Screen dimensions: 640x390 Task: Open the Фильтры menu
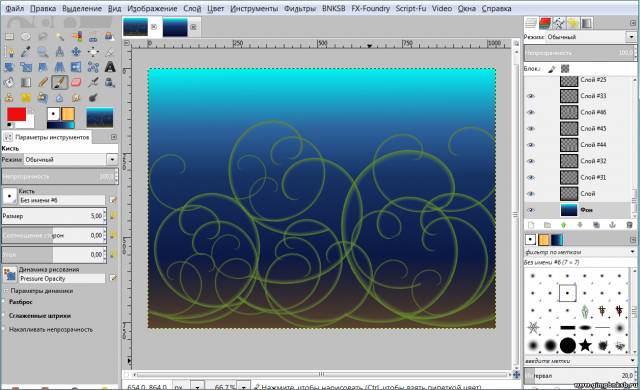point(300,8)
